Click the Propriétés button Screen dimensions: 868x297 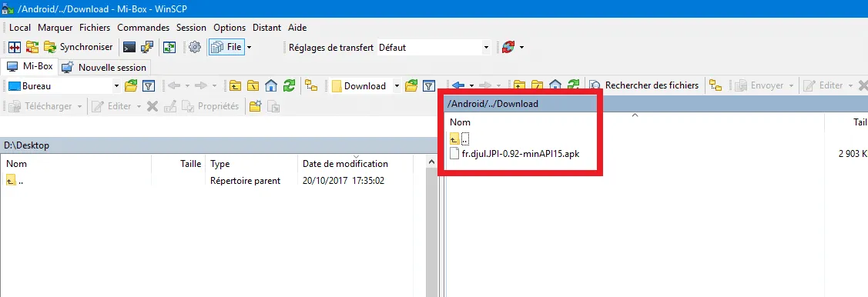pyautogui.click(x=211, y=105)
